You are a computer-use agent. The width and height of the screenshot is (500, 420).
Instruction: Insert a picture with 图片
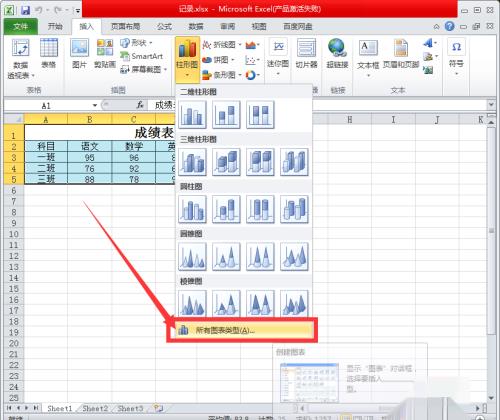click(79, 53)
